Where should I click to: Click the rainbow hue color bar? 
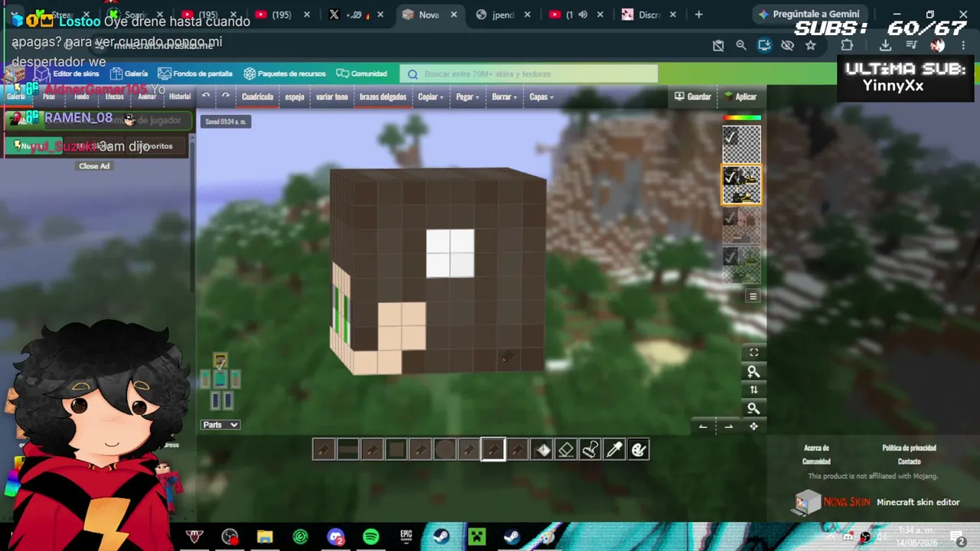(x=742, y=118)
